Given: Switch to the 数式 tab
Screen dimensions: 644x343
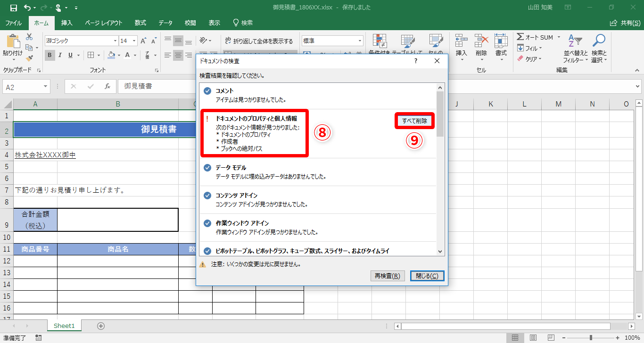Looking at the screenshot, I should point(140,23).
